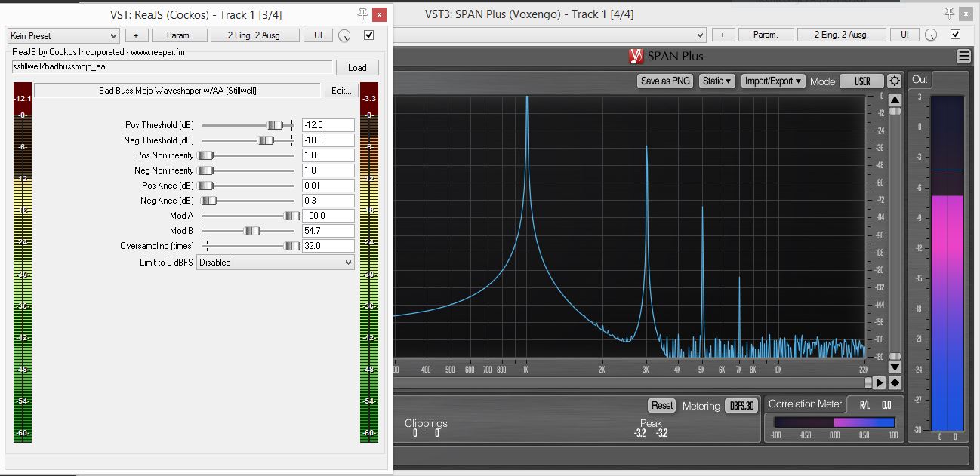The width and height of the screenshot is (980, 476).
Task: Open the Static preset dropdown
Action: point(717,81)
